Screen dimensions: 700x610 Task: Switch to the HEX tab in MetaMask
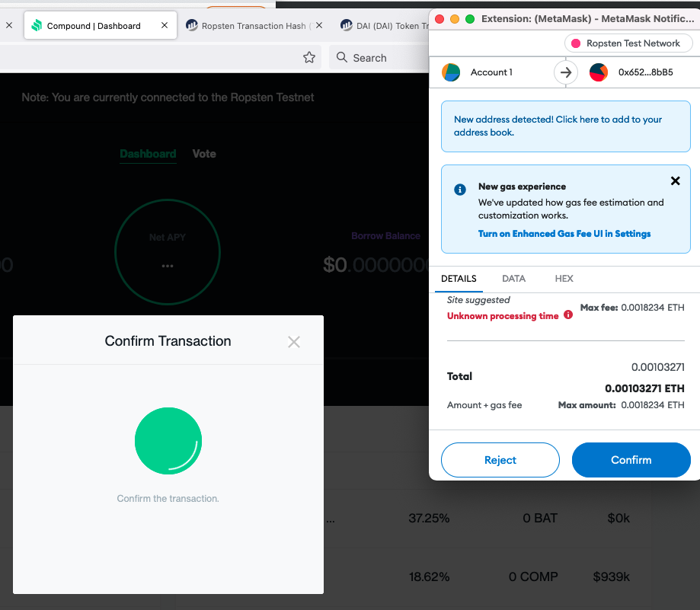coord(564,279)
